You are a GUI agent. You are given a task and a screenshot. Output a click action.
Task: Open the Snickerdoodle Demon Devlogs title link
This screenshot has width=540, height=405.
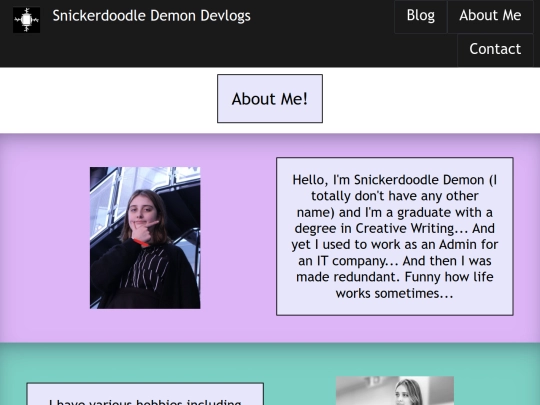click(x=152, y=16)
